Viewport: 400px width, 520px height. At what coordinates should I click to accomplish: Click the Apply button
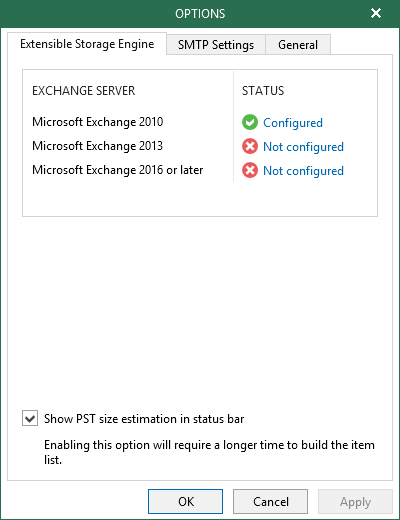coord(355,501)
